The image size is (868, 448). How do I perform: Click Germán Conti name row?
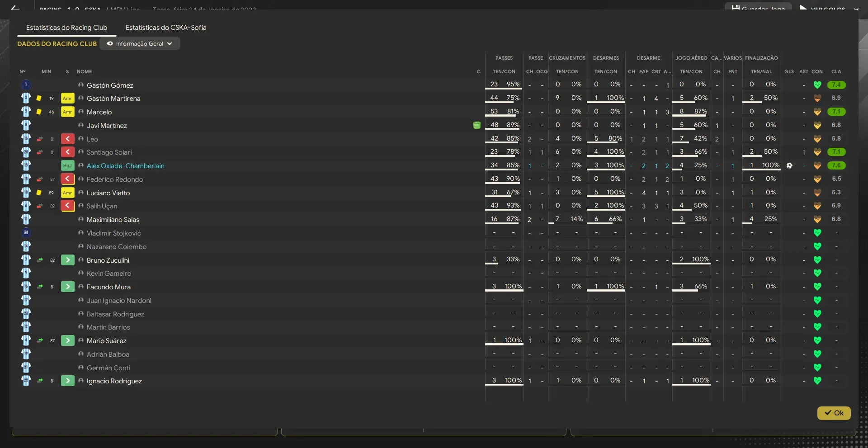pos(108,368)
